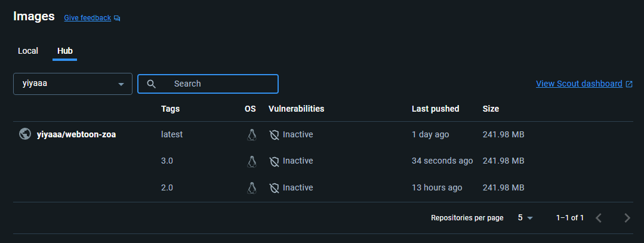Switch to the Local tab
This screenshot has height=243, width=644.
coord(28,51)
